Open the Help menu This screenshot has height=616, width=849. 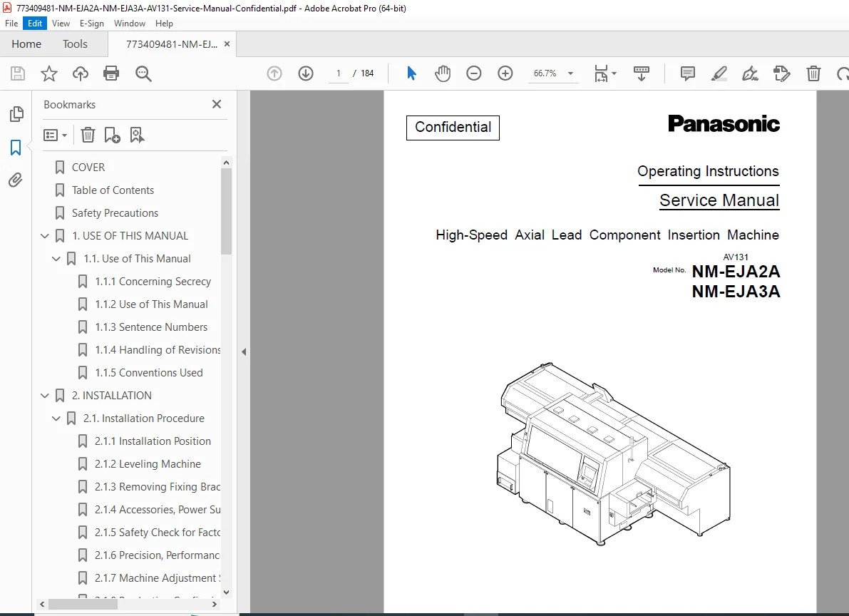[164, 24]
